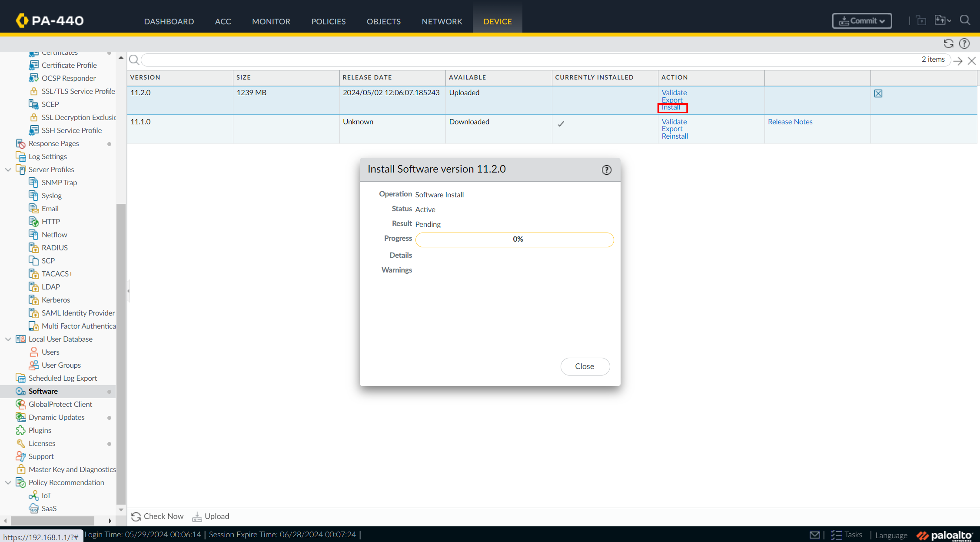
Task: Click the config lock icon in header
Action: 921,20
